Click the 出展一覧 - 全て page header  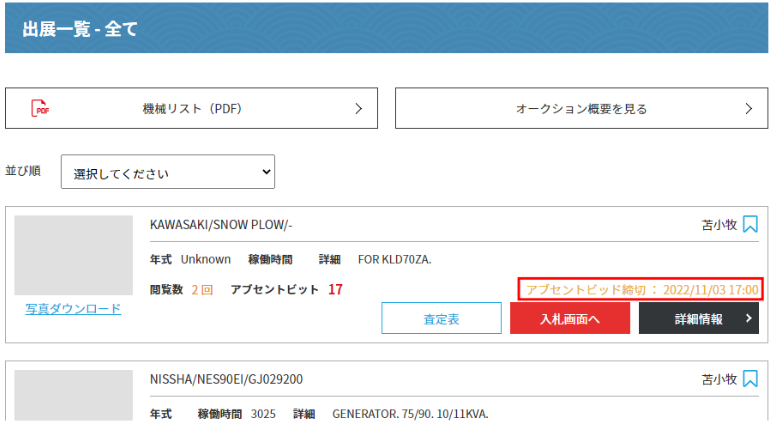click(80, 29)
